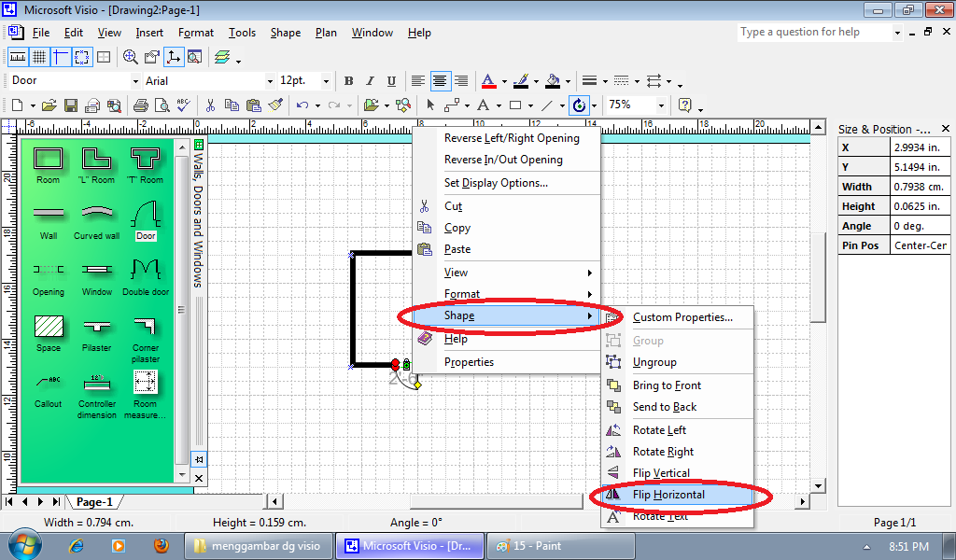This screenshot has height=560, width=956.
Task: Toggle Bold formatting
Action: [x=349, y=81]
